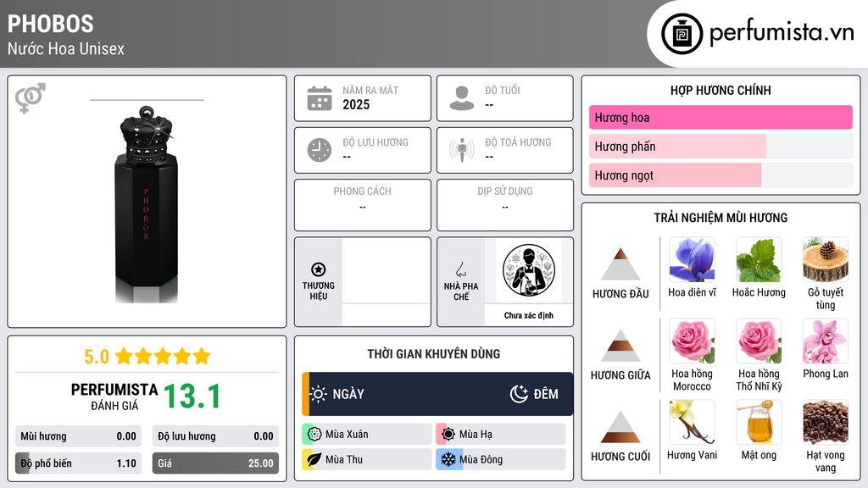This screenshot has height=488, width=868.
Task: Click the sun icon for Mùa Hạ
Action: click(448, 435)
